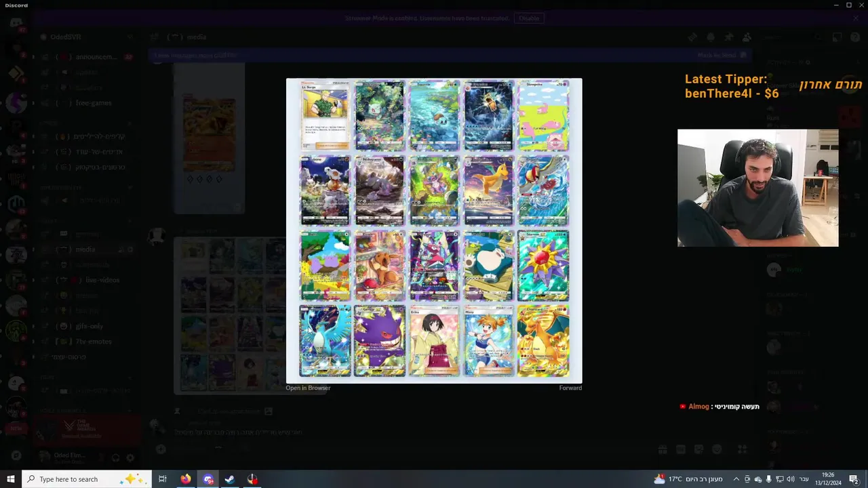
Task: Open Steam from the taskbar
Action: pos(230,479)
